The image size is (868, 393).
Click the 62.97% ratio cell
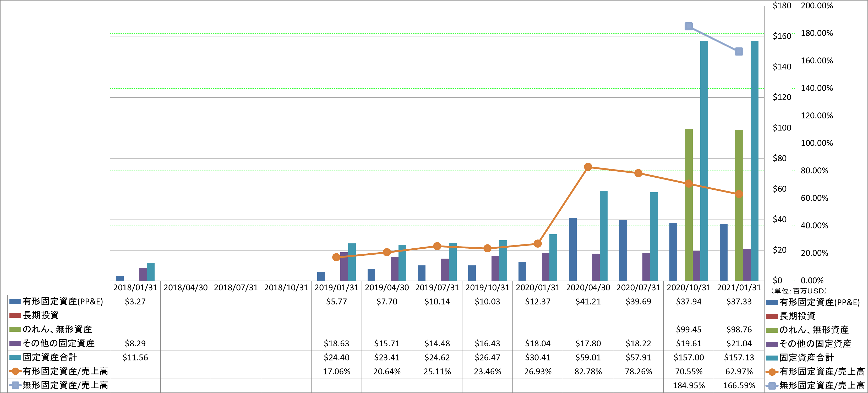pyautogui.click(x=739, y=372)
